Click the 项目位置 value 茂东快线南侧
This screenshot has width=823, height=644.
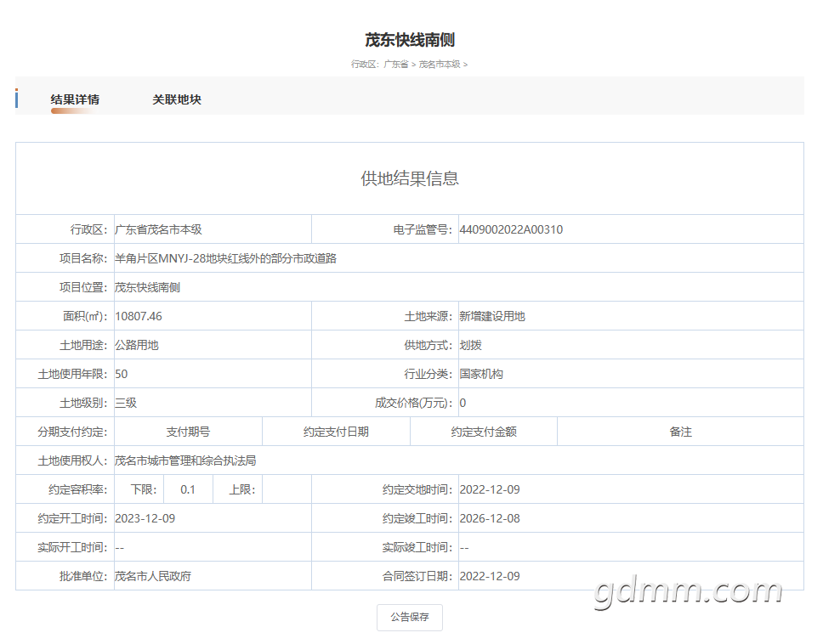[x=147, y=287]
